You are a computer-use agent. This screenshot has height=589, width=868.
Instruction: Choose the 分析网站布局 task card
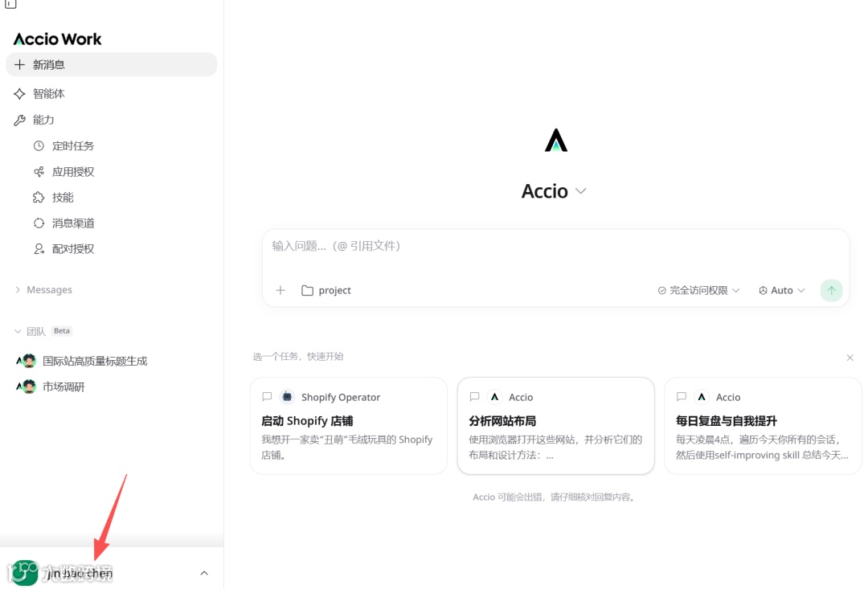[556, 426]
